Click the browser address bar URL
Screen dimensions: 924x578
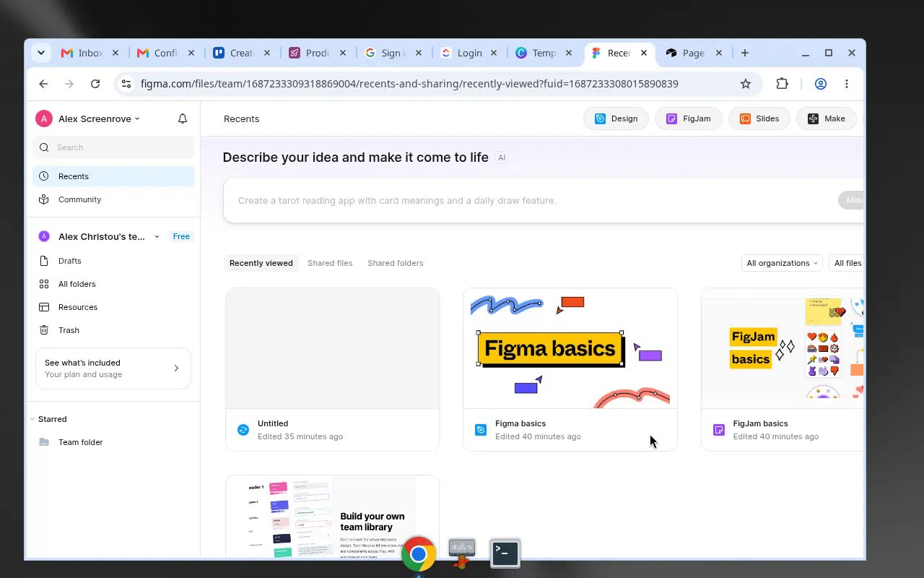(409, 84)
